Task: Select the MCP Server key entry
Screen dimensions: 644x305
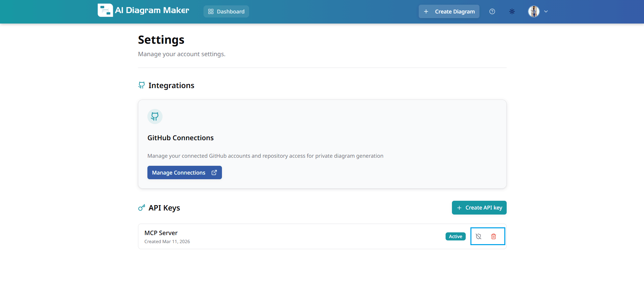Action: point(161,232)
